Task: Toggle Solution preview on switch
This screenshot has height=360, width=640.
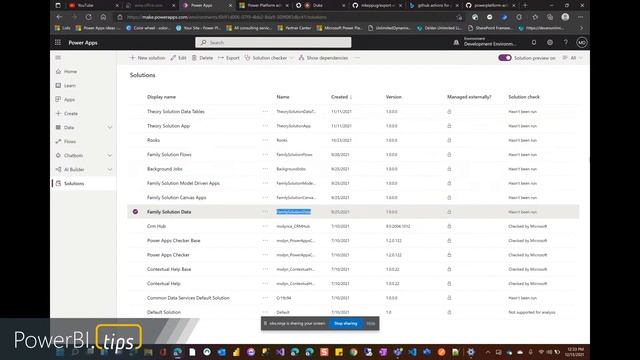Action: coord(505,58)
